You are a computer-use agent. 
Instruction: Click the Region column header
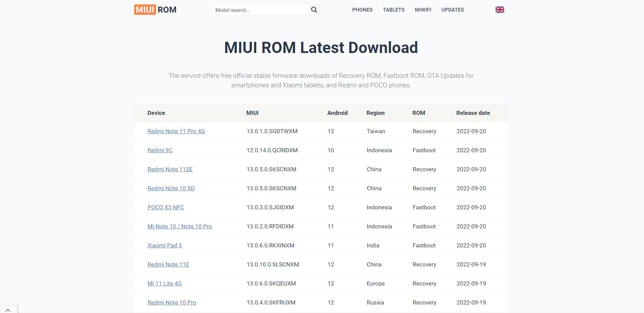coord(375,113)
